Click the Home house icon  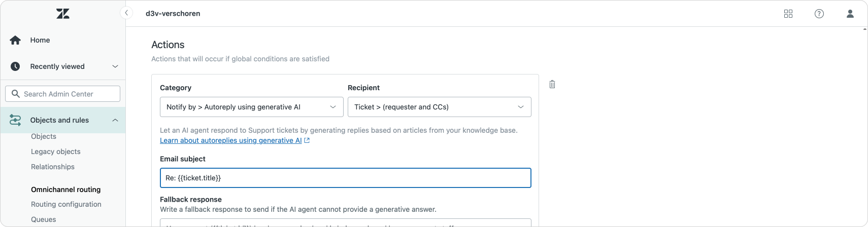click(15, 40)
